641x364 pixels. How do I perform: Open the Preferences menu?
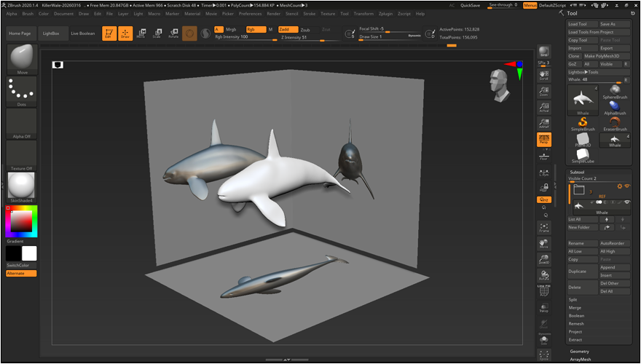[x=250, y=14]
